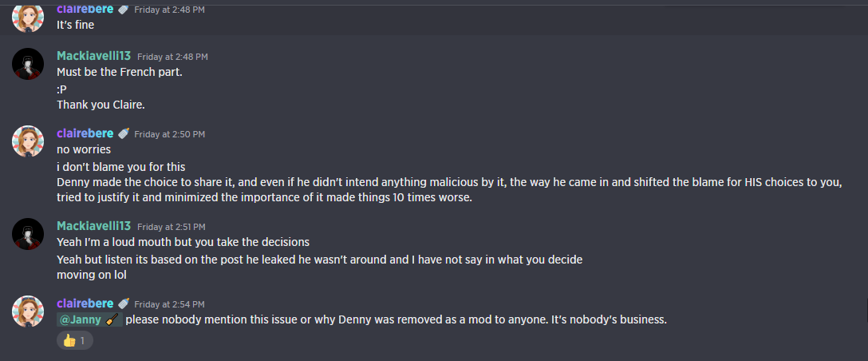Open the Mackiavelli13 username on the 2:48 PM message
Viewport: 868px width, 361px height.
[93, 56]
